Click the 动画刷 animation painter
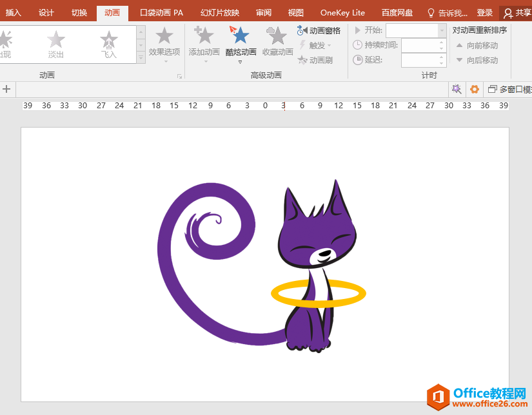The width and height of the screenshot is (532, 415). [x=315, y=60]
